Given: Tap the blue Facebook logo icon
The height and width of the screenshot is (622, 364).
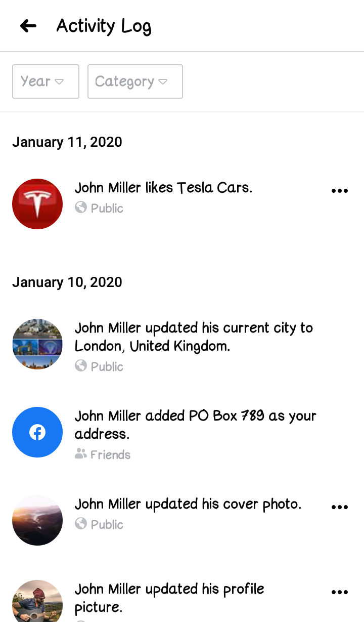Looking at the screenshot, I should pyautogui.click(x=37, y=432).
